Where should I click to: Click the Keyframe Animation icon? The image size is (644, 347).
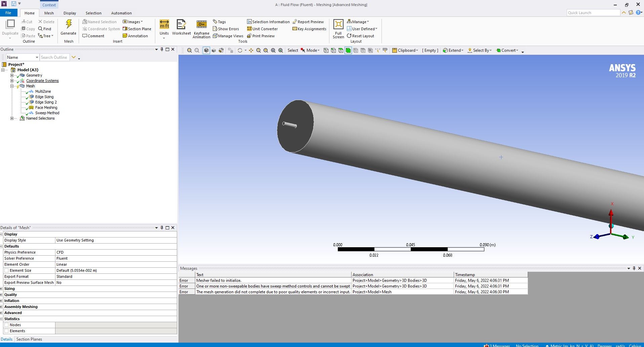(201, 25)
